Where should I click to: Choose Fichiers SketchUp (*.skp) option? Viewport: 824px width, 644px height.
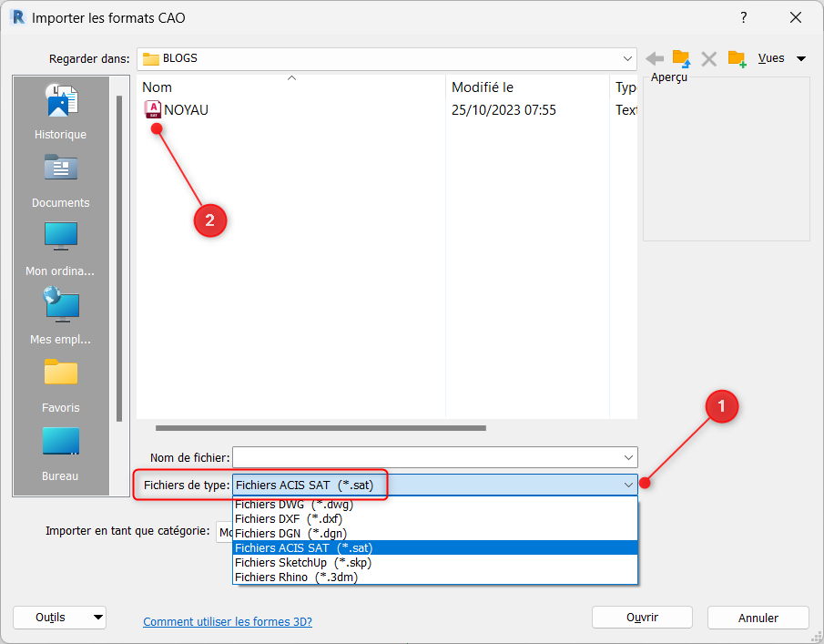click(434, 563)
